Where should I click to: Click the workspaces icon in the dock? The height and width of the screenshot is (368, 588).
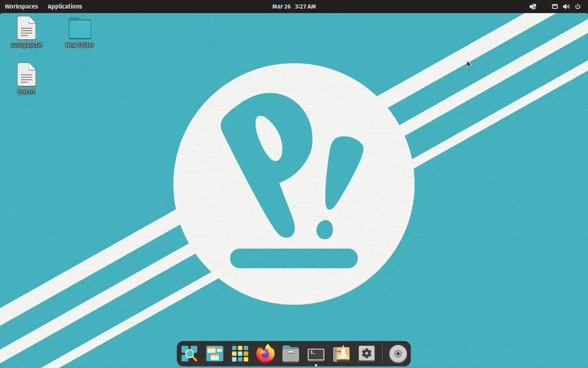[215, 354]
